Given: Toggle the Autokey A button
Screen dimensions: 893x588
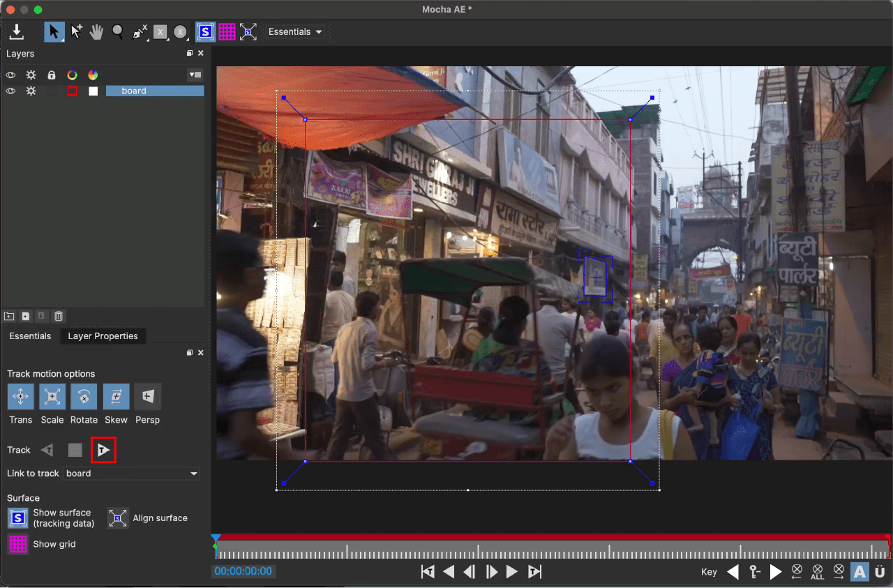Looking at the screenshot, I should point(860,572).
